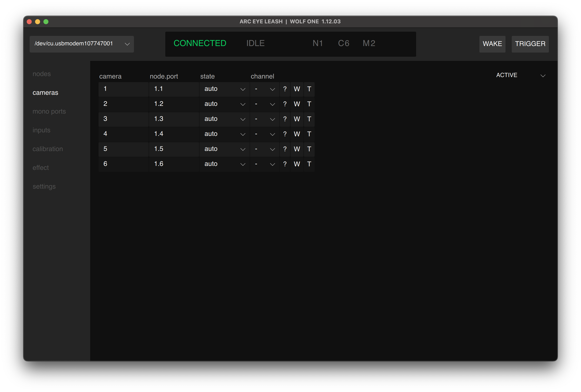Viewport: 581px width, 392px height.
Task: Switch to the nodes section
Action: 42,74
